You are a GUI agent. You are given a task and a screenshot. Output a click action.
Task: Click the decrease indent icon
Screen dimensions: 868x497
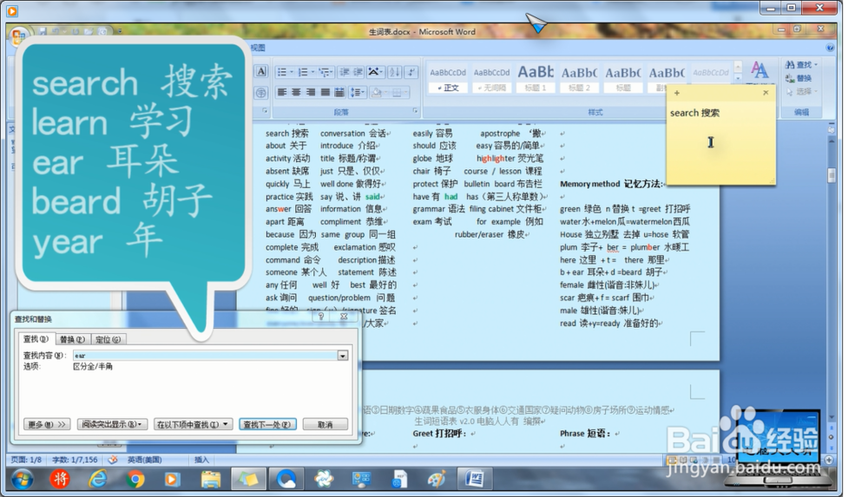point(345,72)
